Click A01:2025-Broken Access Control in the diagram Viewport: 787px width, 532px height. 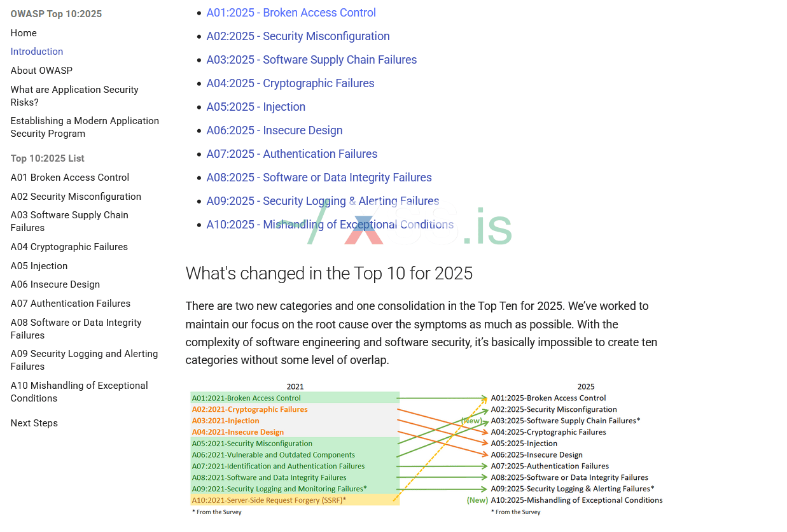(548, 398)
